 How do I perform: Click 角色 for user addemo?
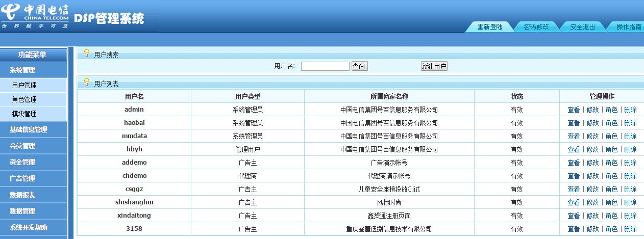click(x=611, y=163)
